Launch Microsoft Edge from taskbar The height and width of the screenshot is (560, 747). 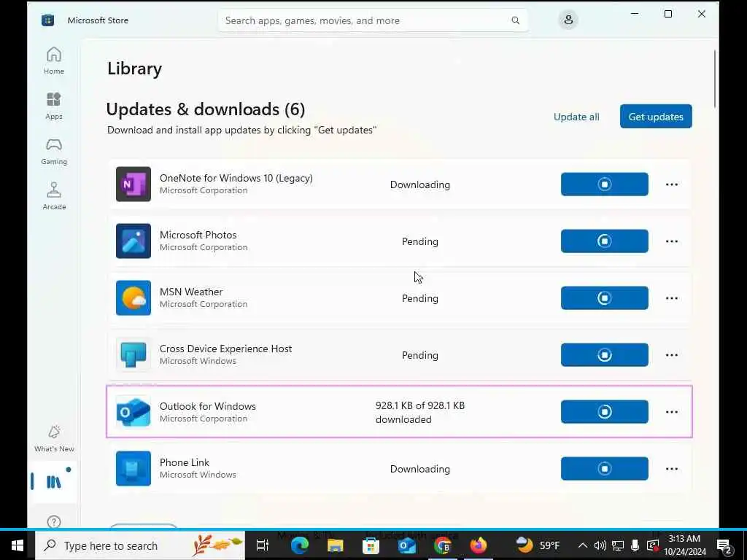pyautogui.click(x=300, y=545)
